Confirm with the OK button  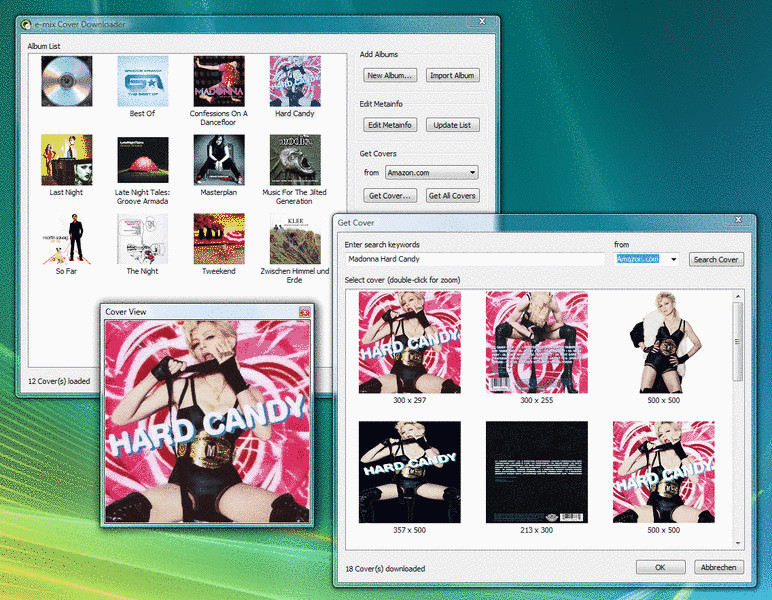(x=660, y=567)
